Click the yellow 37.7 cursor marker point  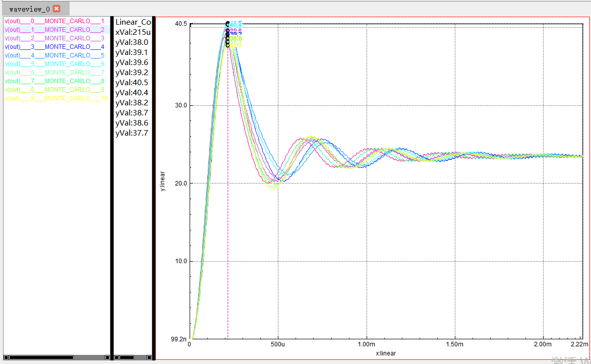pos(227,45)
